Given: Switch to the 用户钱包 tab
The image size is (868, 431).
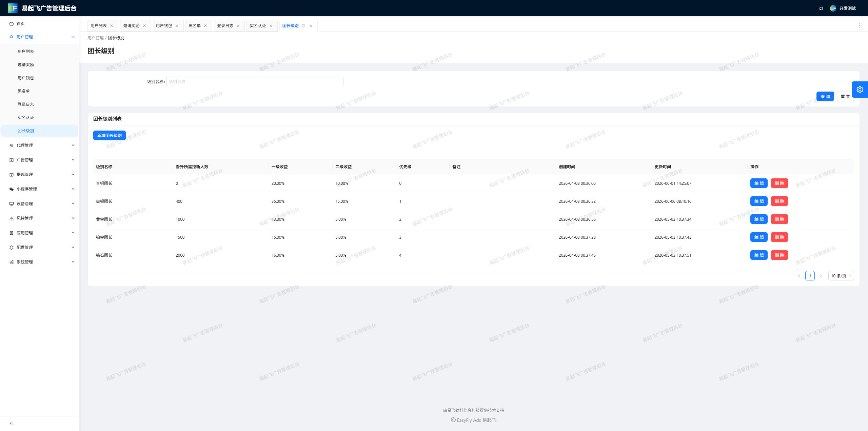Looking at the screenshot, I should 164,26.
